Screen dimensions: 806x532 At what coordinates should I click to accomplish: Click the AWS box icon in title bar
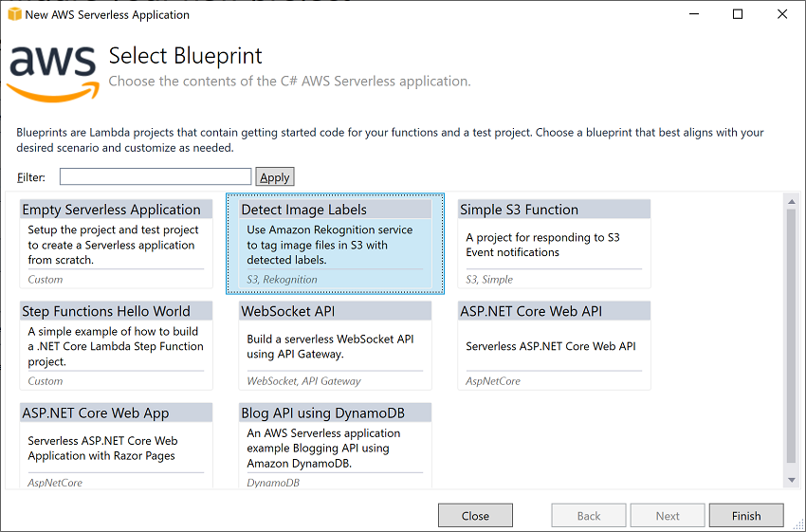[x=14, y=14]
